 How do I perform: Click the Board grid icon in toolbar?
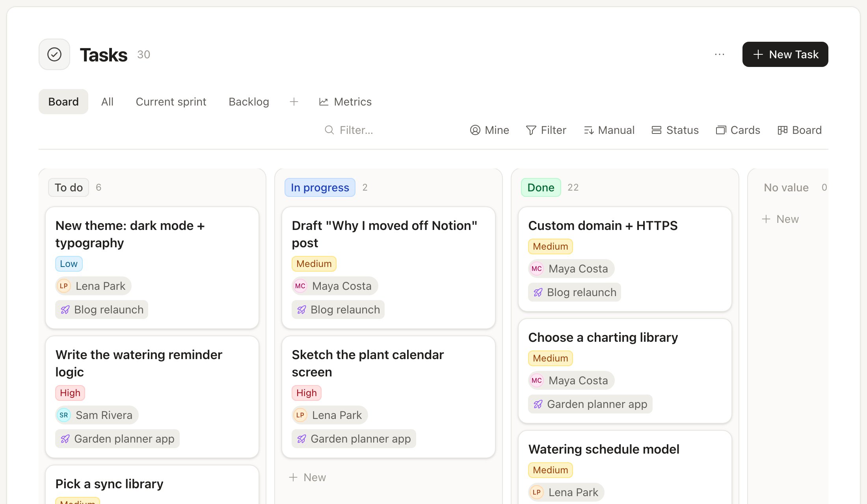pyautogui.click(x=783, y=130)
